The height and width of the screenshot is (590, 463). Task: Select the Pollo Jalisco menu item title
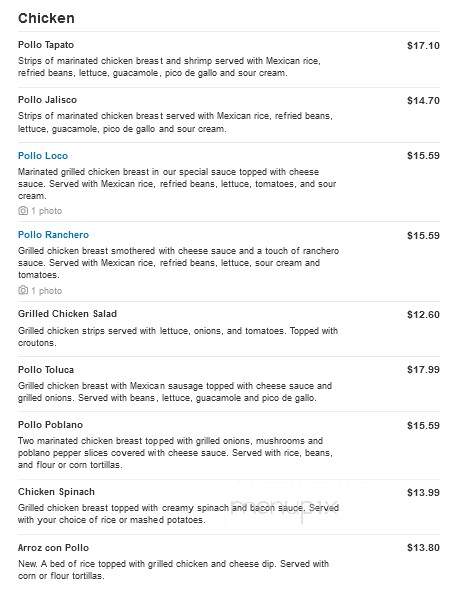coord(47,100)
